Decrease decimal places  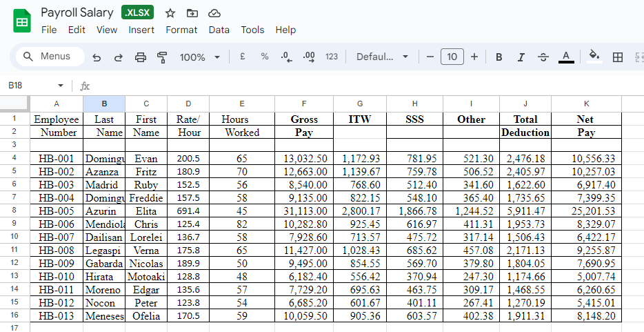pyautogui.click(x=287, y=57)
